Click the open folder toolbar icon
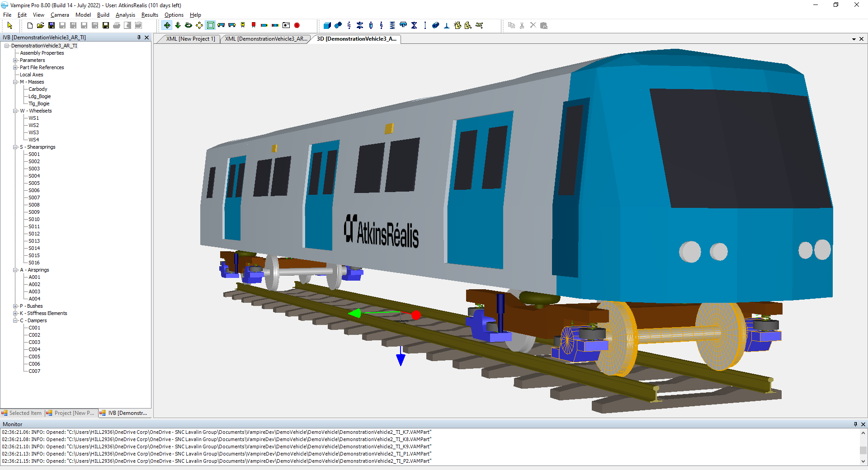The width and height of the screenshot is (868, 470). [41, 25]
